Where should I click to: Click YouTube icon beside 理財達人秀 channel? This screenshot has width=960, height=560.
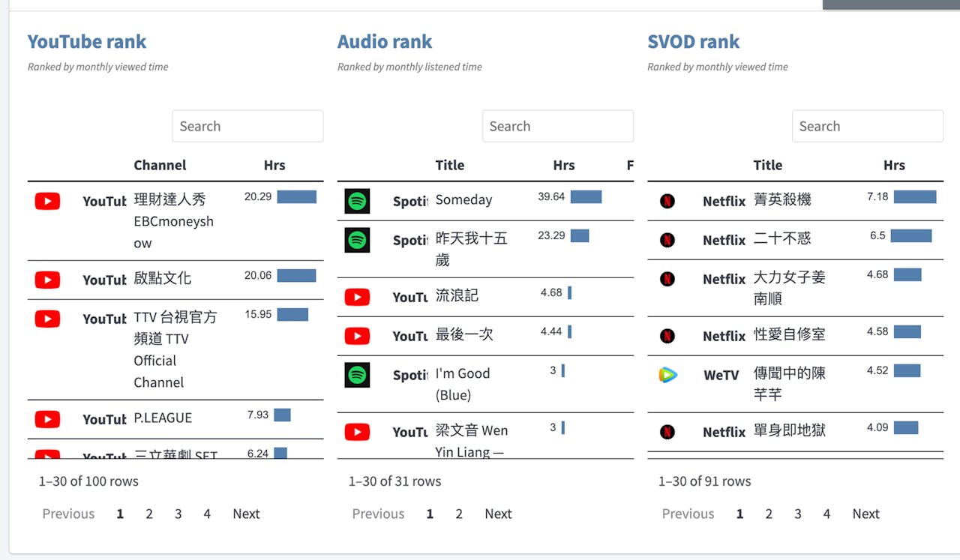[47, 201]
